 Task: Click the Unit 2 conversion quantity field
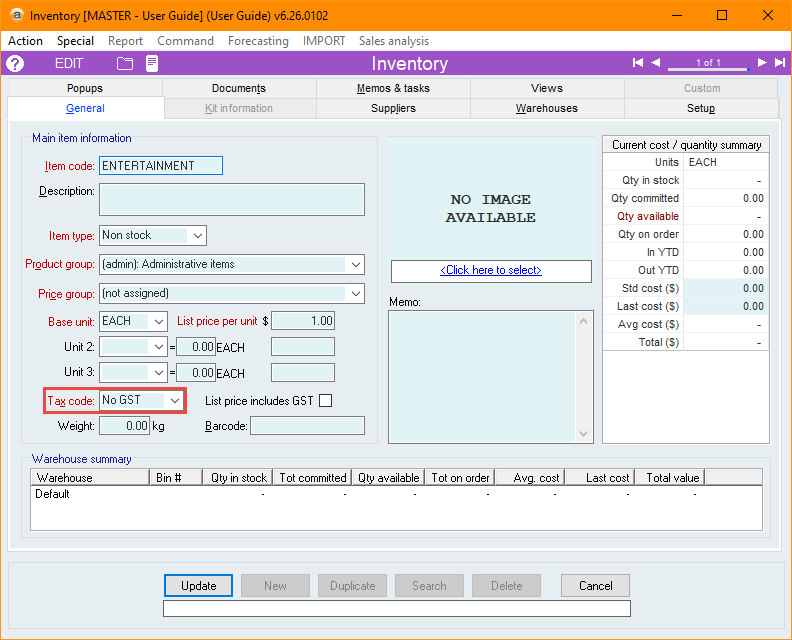[196, 347]
